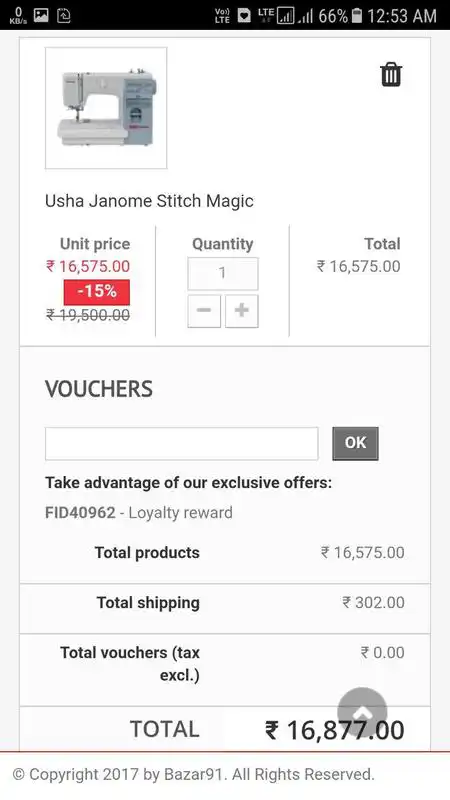Delete item using the trash can icon
Viewport: 450px width, 800px height.
[391, 75]
